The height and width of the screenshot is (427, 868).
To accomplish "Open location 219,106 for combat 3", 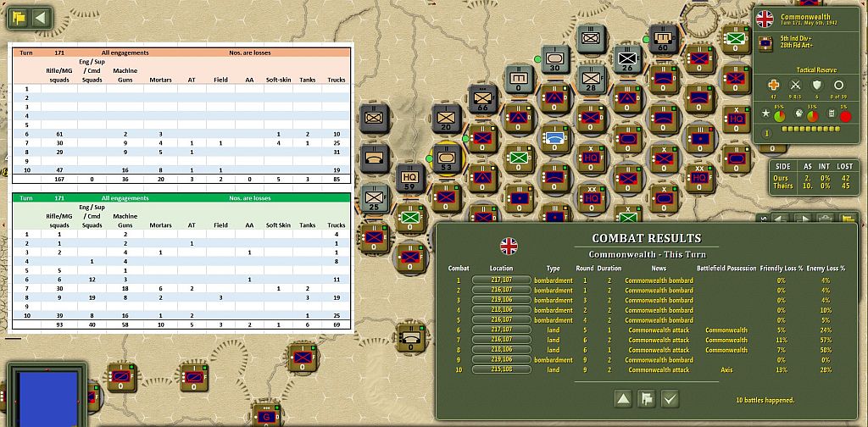I will click(502, 300).
